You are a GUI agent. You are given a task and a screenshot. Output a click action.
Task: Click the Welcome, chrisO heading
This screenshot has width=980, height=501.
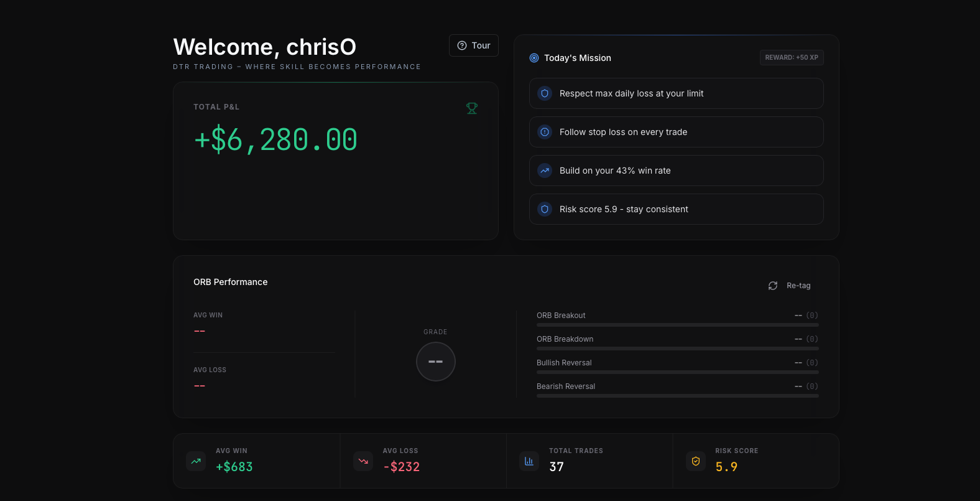pyautogui.click(x=265, y=47)
